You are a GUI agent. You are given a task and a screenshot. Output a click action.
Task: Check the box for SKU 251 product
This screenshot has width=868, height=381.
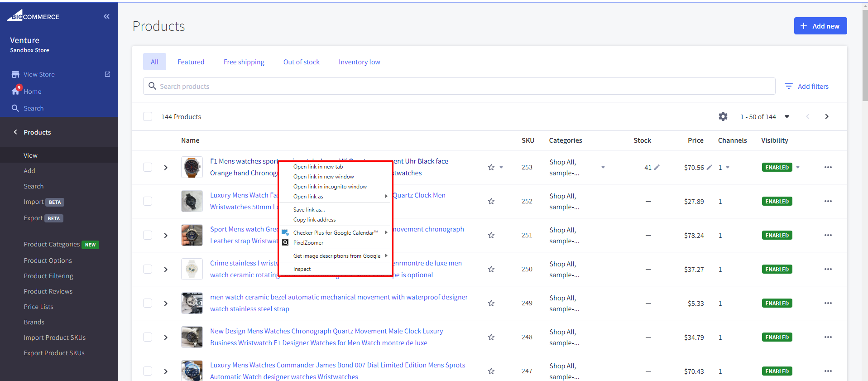(x=148, y=235)
